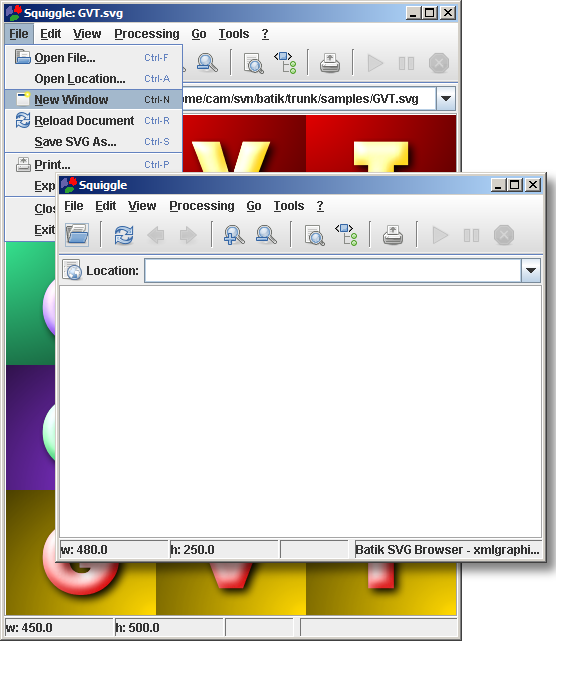The height and width of the screenshot is (698, 580).
Task: Click Reload icon in front Squiggle toolbar
Action: click(124, 235)
